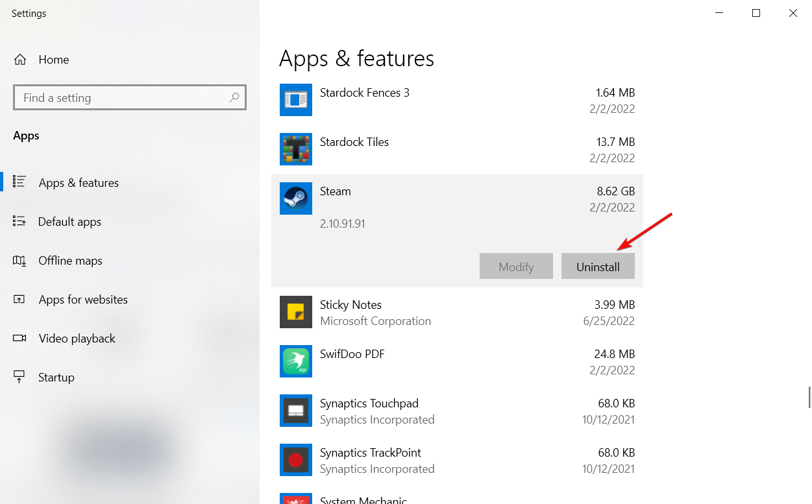Viewport: 812px width, 504px height.
Task: Select Apps & features in sidebar
Action: [130, 183]
